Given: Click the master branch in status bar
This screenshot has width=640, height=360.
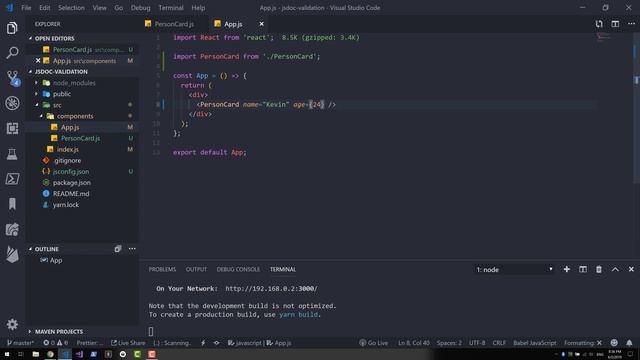Looking at the screenshot, I should tap(20, 343).
